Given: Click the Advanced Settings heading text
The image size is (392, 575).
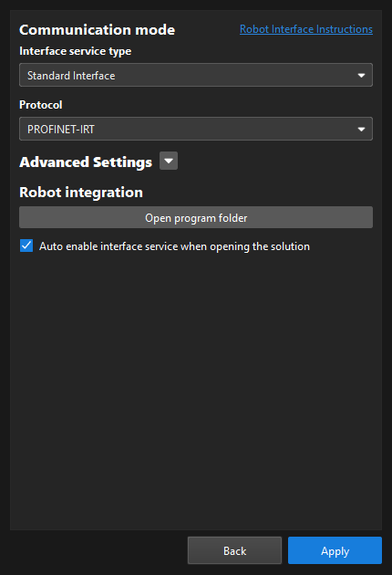Looking at the screenshot, I should click(86, 162).
